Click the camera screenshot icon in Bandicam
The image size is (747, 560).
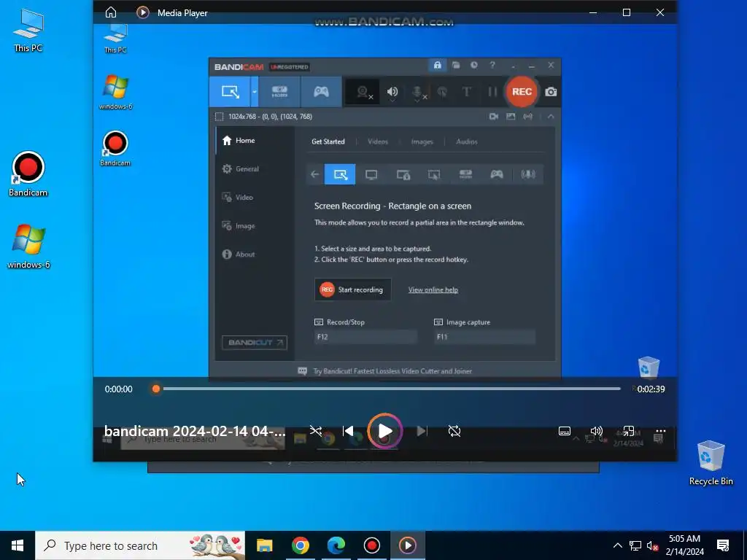[x=551, y=92]
